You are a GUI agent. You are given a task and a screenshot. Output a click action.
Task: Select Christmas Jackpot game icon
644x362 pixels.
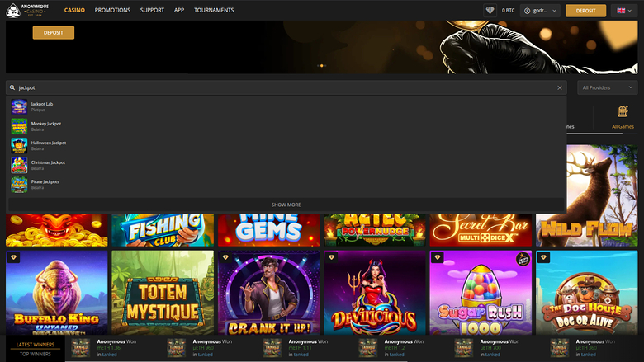point(19,165)
